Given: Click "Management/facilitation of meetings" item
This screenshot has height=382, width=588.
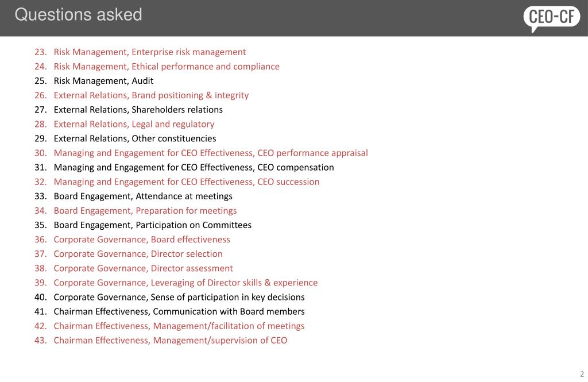Looking at the screenshot, I should pyautogui.click(x=179, y=326).
